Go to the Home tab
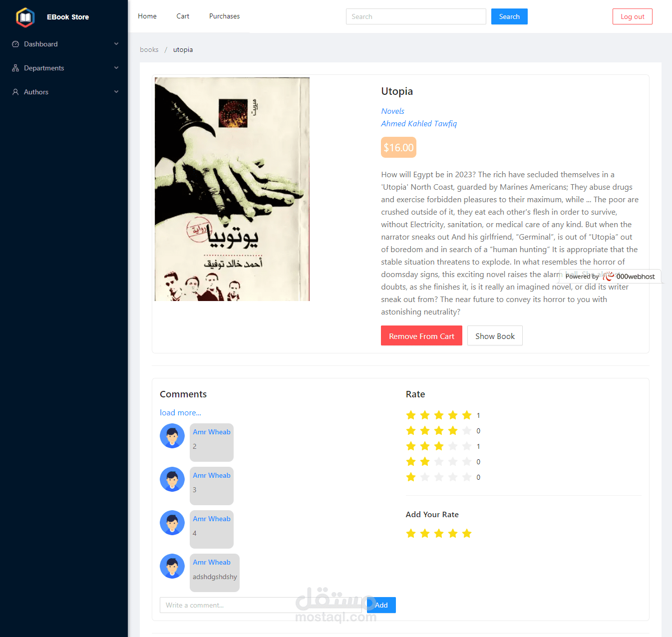Image resolution: width=672 pixels, height=637 pixels. click(147, 16)
